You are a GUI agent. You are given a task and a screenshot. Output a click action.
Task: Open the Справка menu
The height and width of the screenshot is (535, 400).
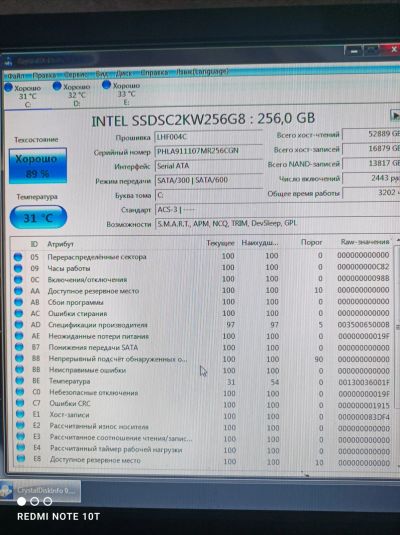[x=154, y=73]
